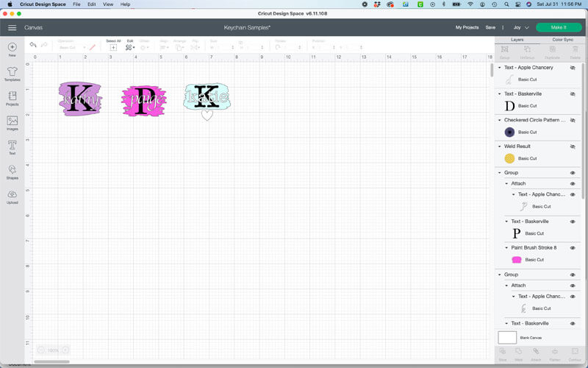588x368 pixels.
Task: Hide the first Attach layer
Action: coord(573,184)
